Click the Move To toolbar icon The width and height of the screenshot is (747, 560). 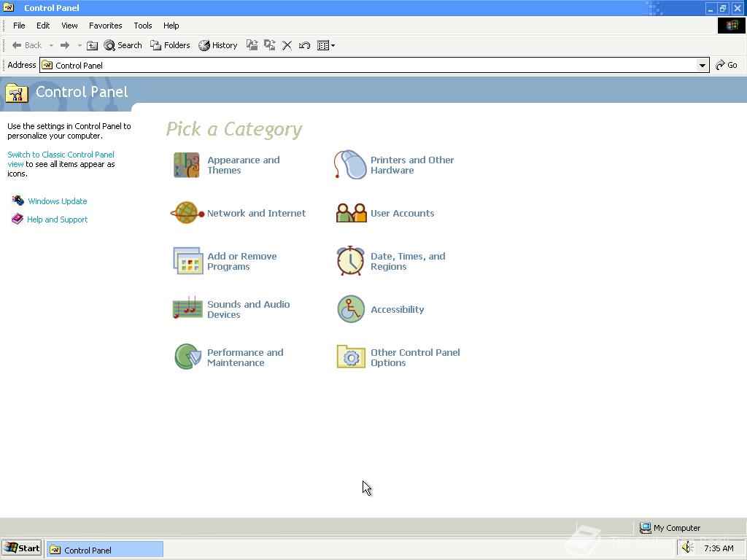coord(252,45)
